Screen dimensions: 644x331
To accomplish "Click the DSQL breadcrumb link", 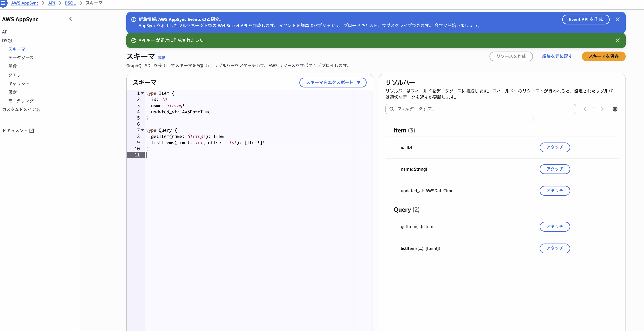I will click(70, 3).
